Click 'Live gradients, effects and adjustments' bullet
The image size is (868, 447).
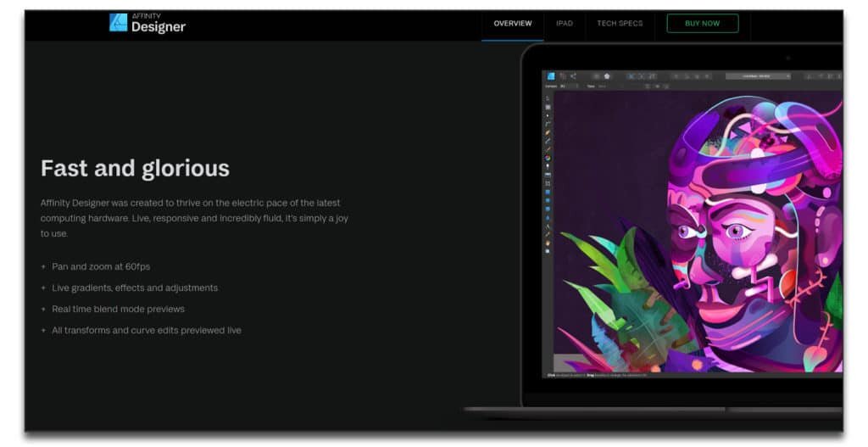pos(135,288)
